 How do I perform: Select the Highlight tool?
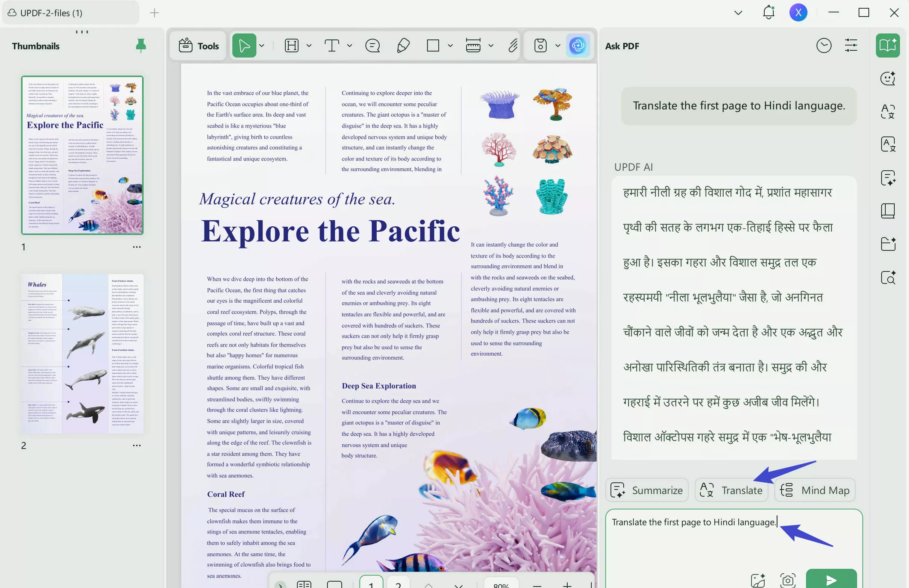[x=292, y=45]
